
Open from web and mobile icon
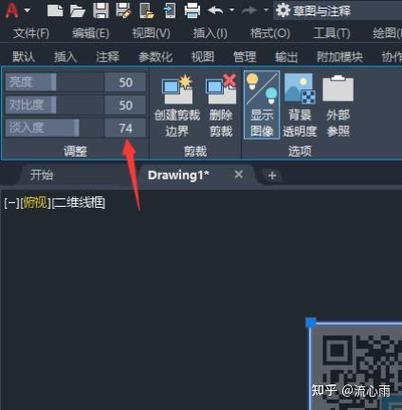(147, 10)
